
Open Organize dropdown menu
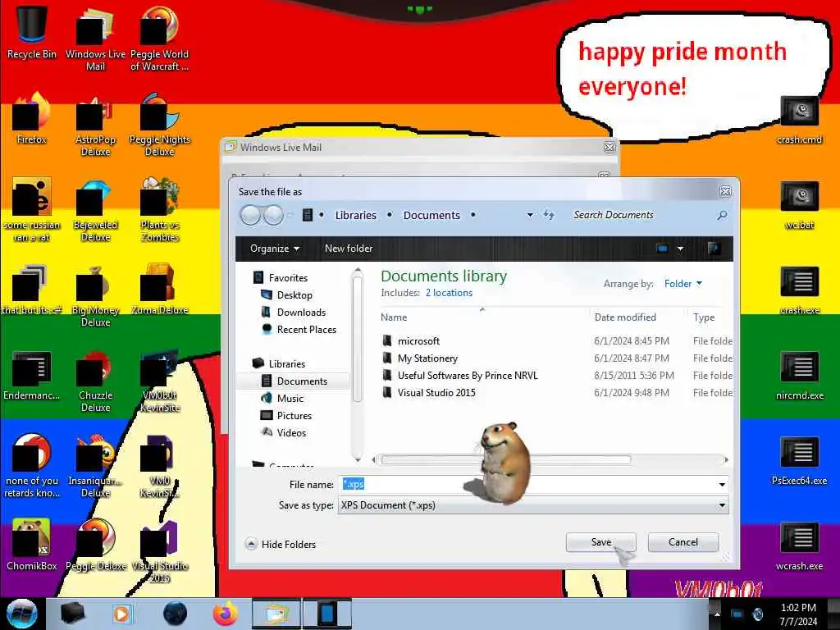pyautogui.click(x=274, y=249)
